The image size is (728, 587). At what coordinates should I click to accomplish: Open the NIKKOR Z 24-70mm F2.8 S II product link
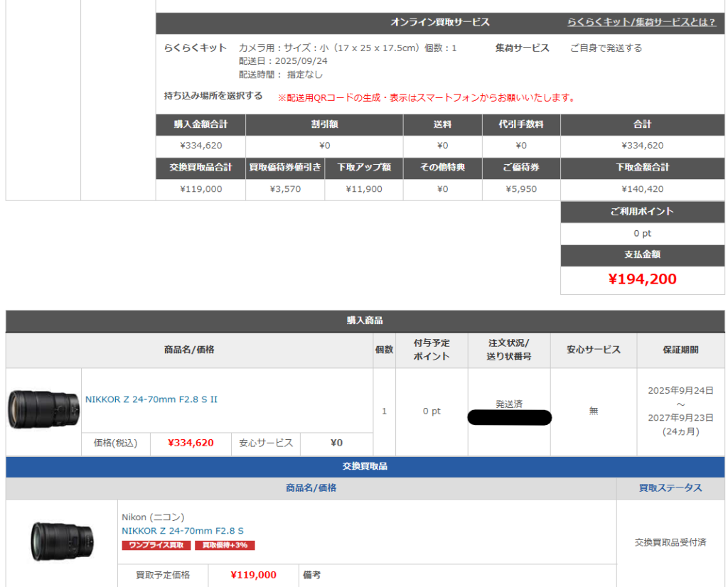(151, 399)
